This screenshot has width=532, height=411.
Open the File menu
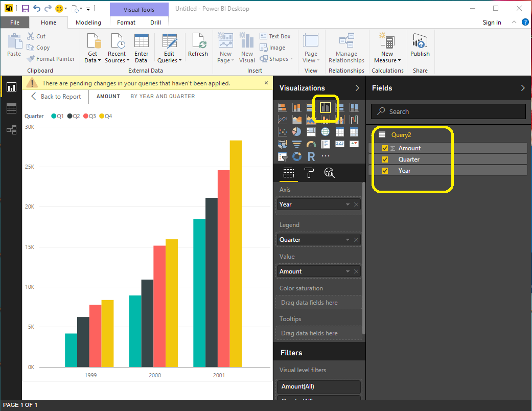[15, 22]
